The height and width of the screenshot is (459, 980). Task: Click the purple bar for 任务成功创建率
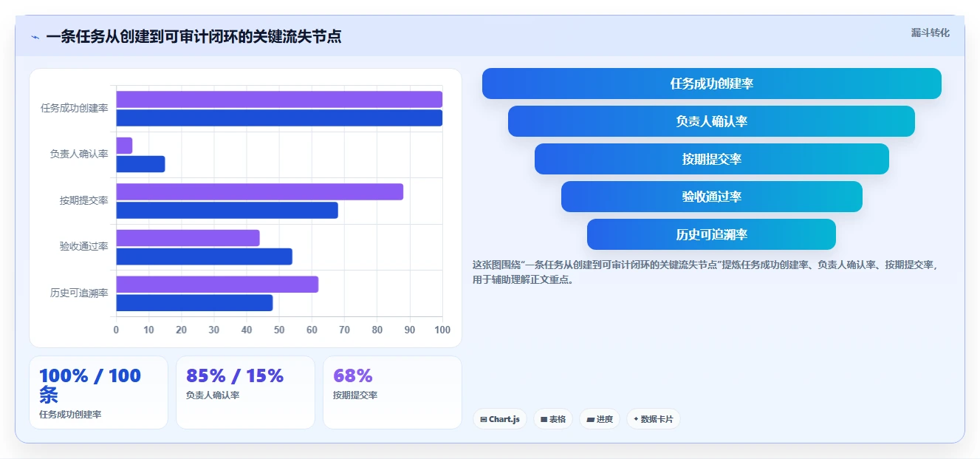(279, 100)
